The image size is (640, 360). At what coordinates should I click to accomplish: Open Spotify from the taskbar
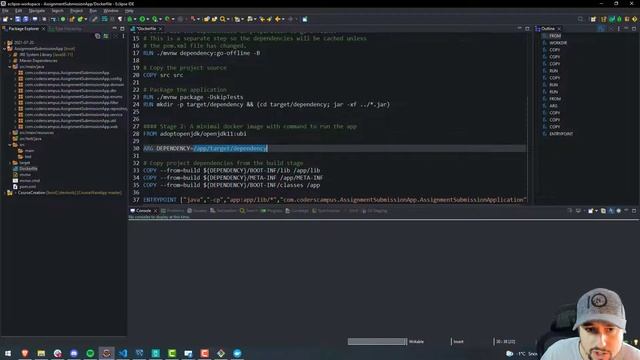pos(90,353)
